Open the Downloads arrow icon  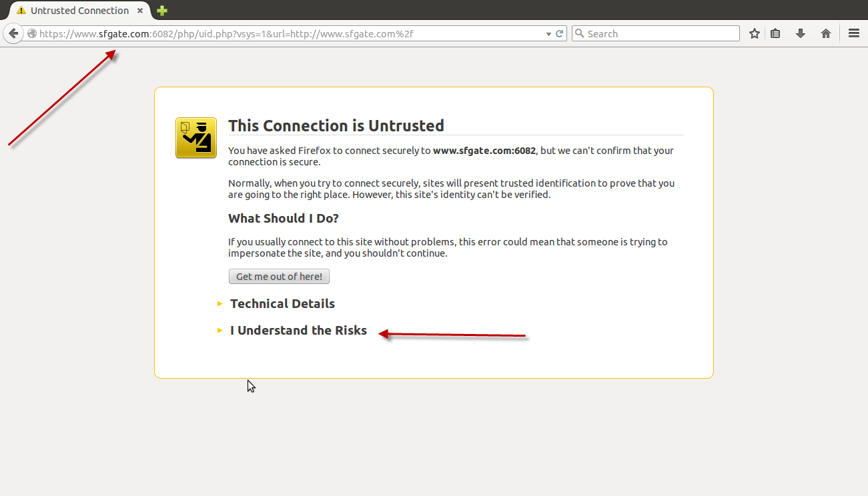801,33
